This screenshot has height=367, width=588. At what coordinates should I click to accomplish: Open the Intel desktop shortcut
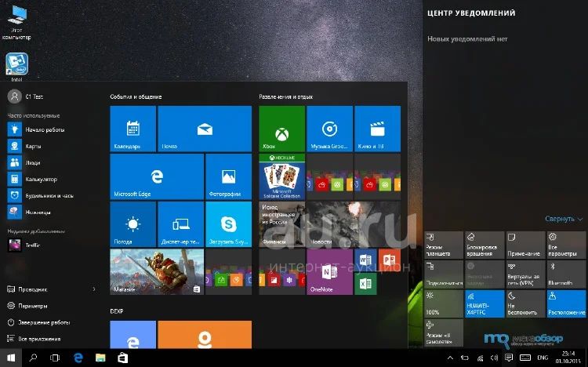tap(16, 67)
